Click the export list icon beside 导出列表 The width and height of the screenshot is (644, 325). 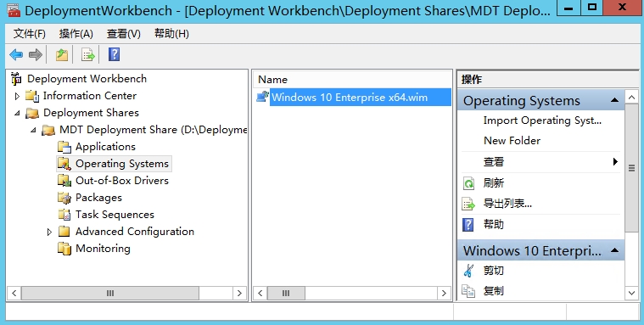(x=468, y=204)
